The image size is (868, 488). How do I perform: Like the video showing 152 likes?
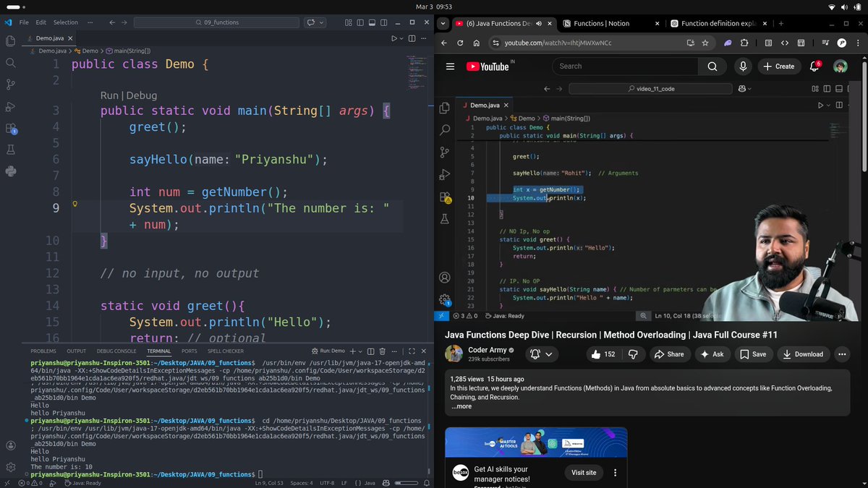point(603,354)
